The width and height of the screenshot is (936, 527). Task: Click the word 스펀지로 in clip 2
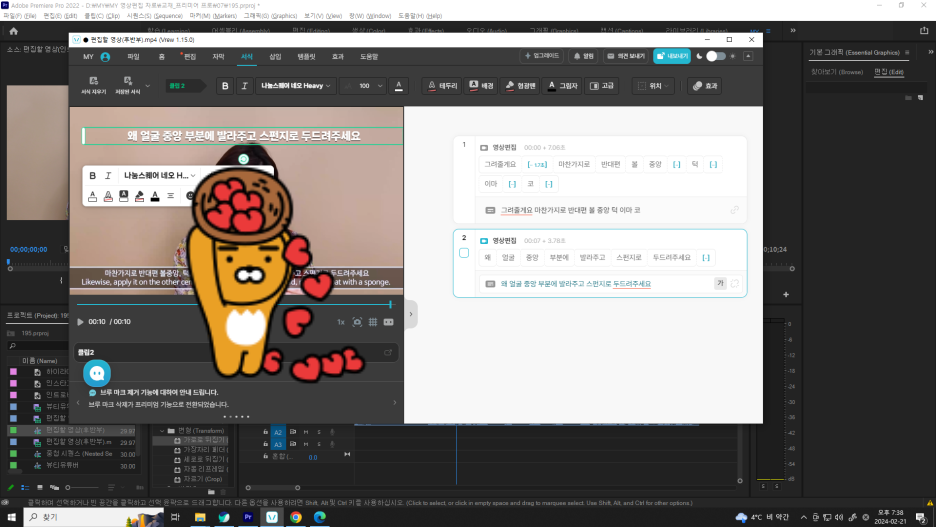pos(629,257)
